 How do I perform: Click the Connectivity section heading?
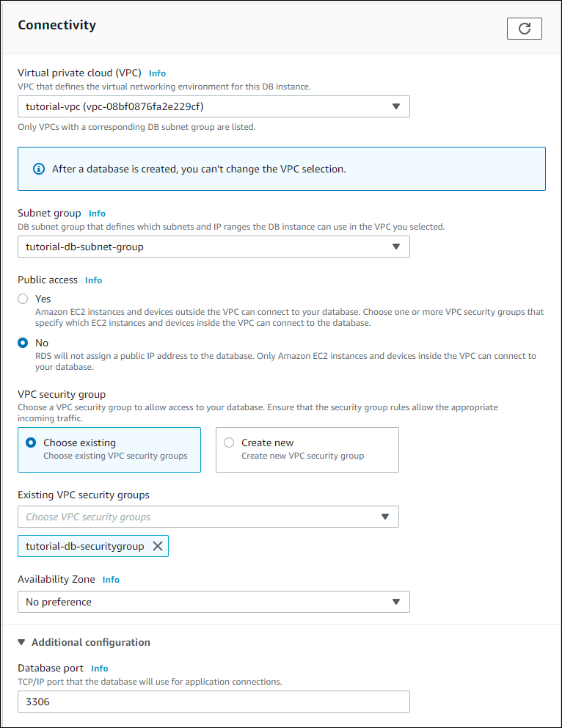tap(56, 25)
